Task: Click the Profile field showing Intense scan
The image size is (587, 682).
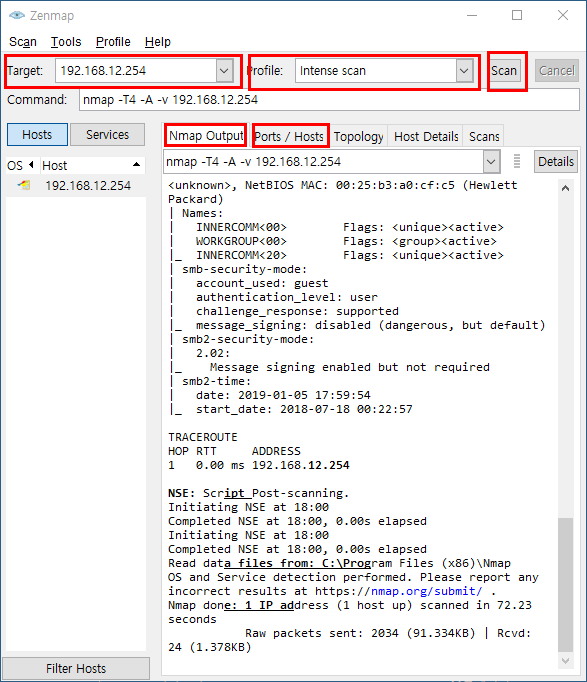Action: pos(376,70)
